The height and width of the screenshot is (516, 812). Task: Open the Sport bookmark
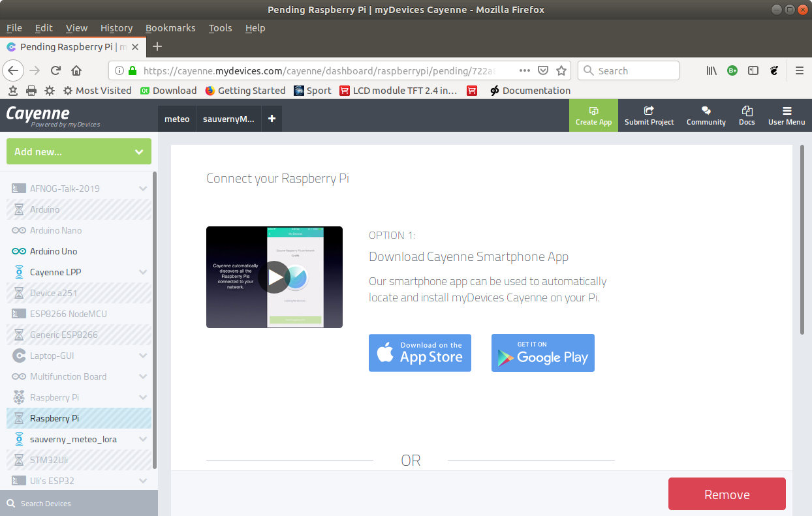(313, 91)
